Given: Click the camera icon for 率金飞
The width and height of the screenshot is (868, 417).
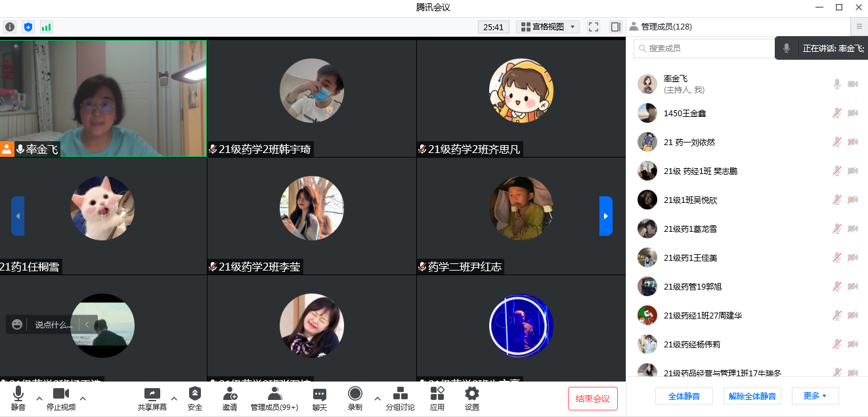Looking at the screenshot, I should pos(853,84).
